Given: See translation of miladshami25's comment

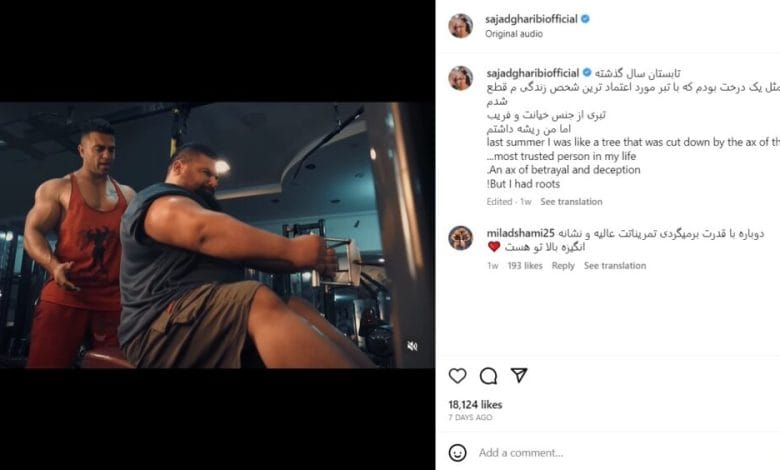Looking at the screenshot, I should point(615,266).
